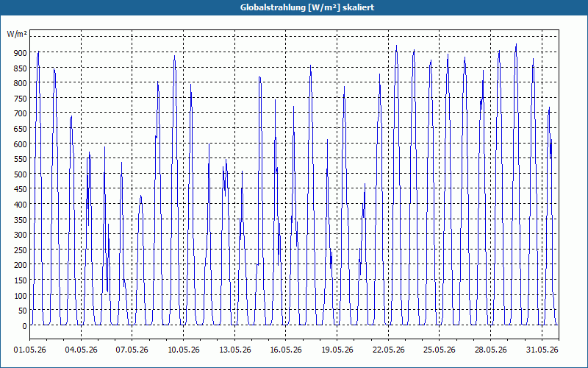Click the date label 04.05.26
The height and width of the screenshot is (368, 588).
81,350
